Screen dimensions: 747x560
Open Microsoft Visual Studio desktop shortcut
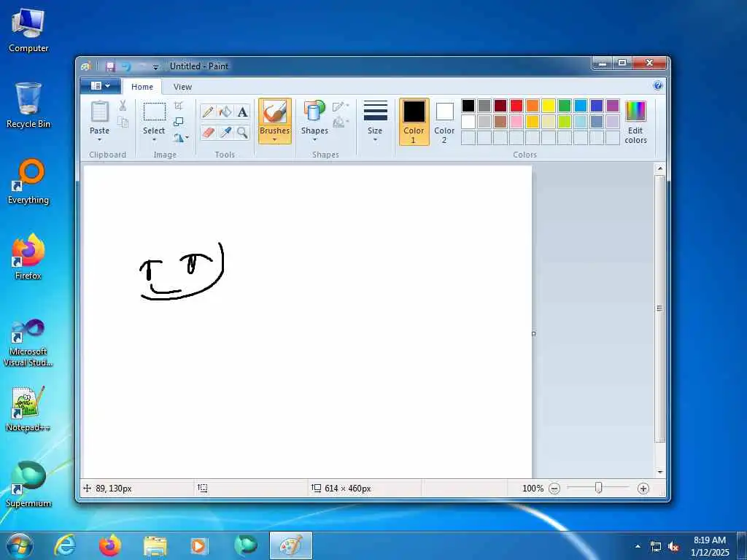[28, 343]
